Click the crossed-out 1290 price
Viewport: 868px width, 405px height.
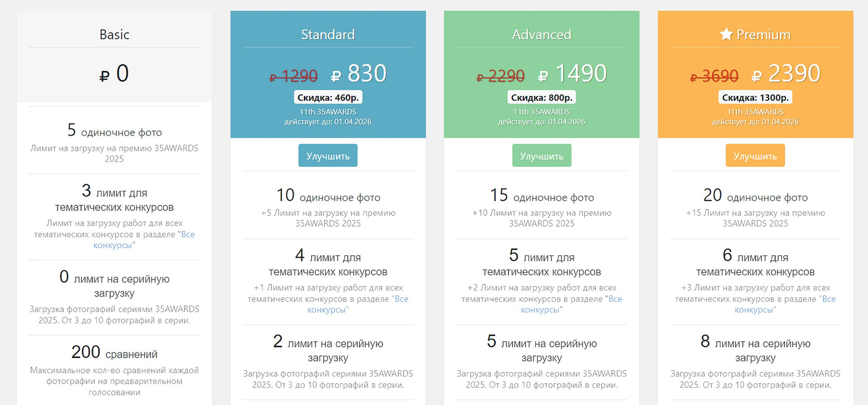pos(293,76)
